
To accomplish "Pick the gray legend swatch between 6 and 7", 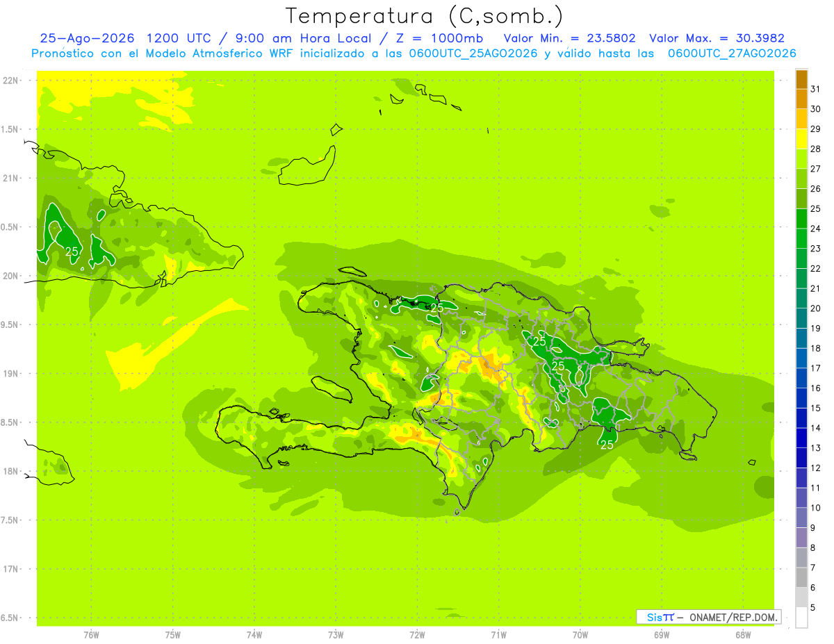I will pos(801,578).
